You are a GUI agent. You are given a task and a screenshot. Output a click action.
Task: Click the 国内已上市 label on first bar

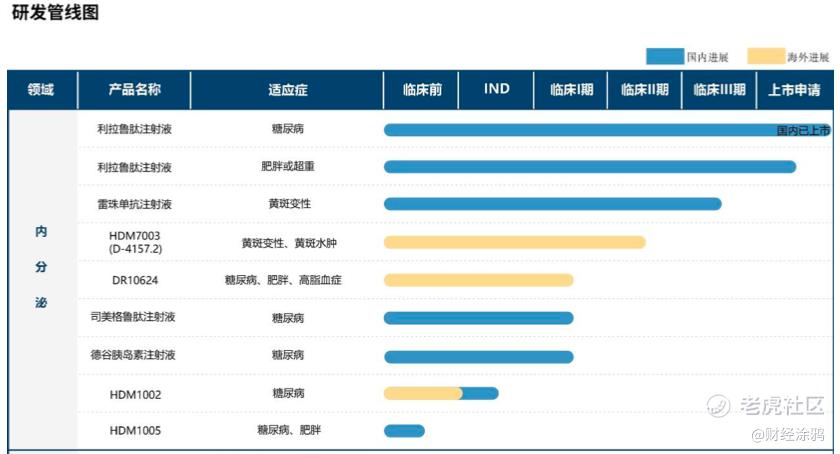(803, 130)
